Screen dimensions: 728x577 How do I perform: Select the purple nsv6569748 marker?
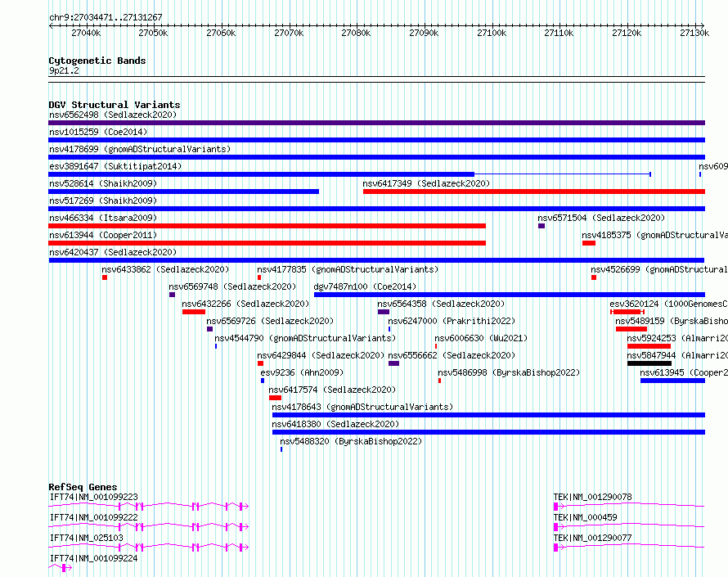coord(173,295)
